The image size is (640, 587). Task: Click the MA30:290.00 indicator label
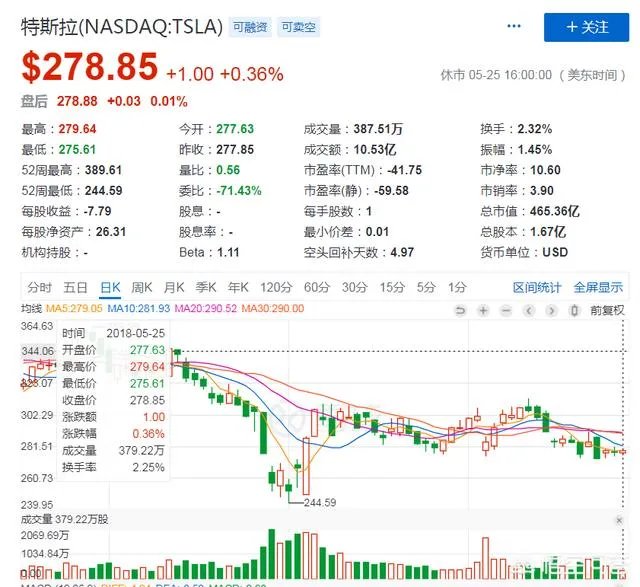(273, 309)
